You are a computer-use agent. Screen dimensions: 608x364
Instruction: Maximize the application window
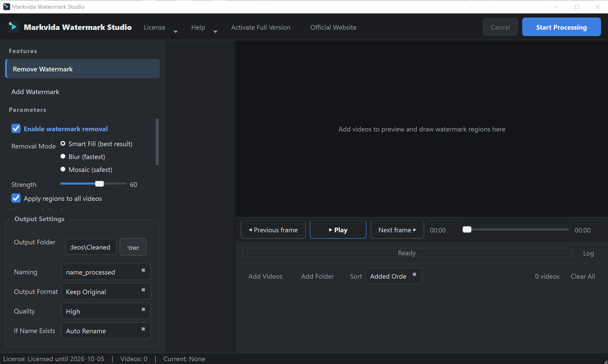(577, 7)
